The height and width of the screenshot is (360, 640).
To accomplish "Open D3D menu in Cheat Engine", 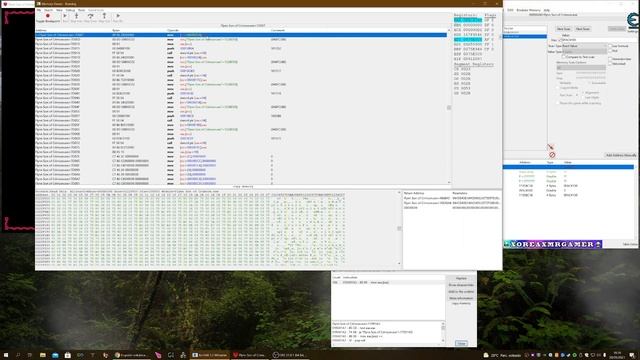I will click(x=510, y=10).
